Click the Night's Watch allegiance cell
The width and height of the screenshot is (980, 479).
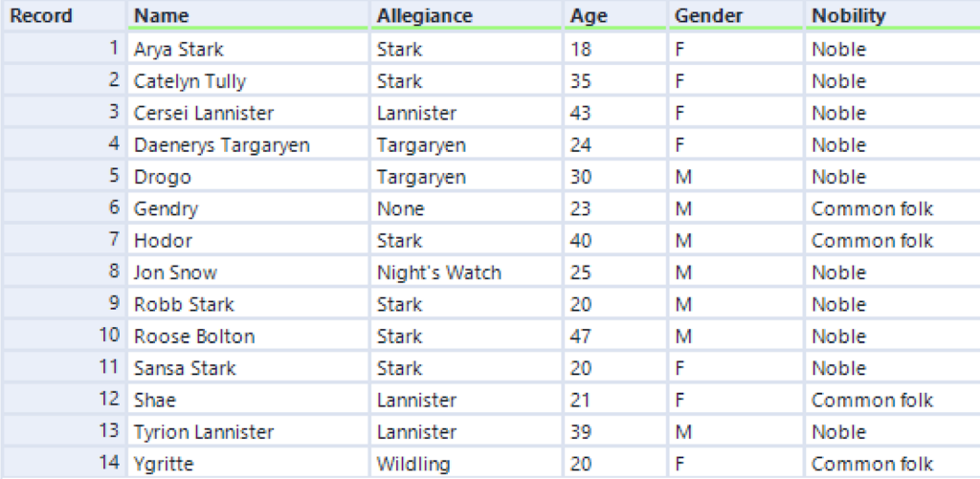(x=466, y=272)
